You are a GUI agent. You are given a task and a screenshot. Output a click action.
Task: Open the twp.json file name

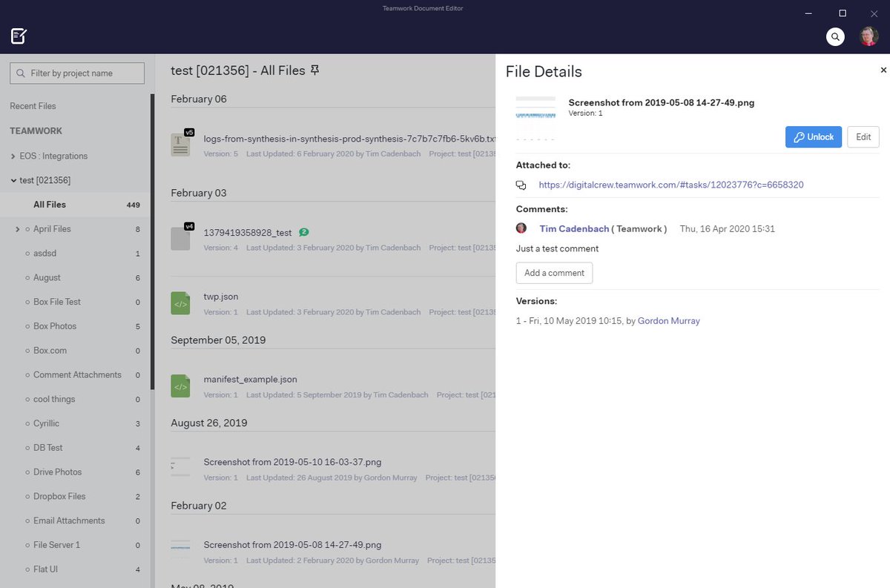tap(221, 297)
